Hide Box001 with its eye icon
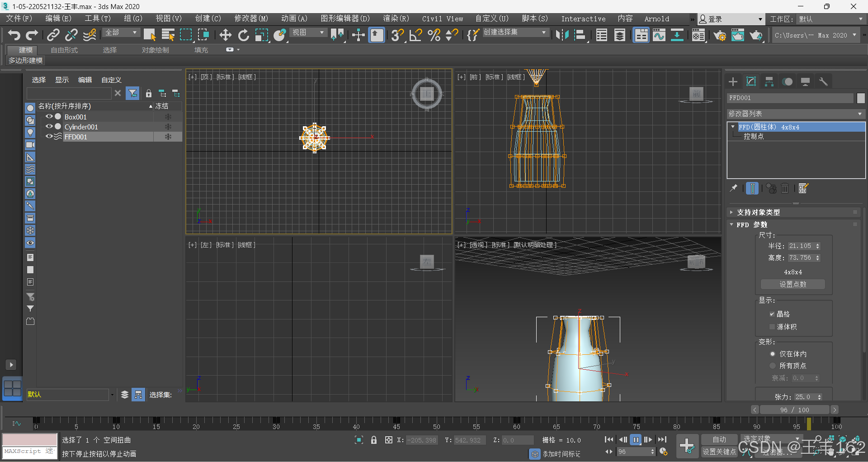This screenshot has width=868, height=462. click(x=49, y=117)
